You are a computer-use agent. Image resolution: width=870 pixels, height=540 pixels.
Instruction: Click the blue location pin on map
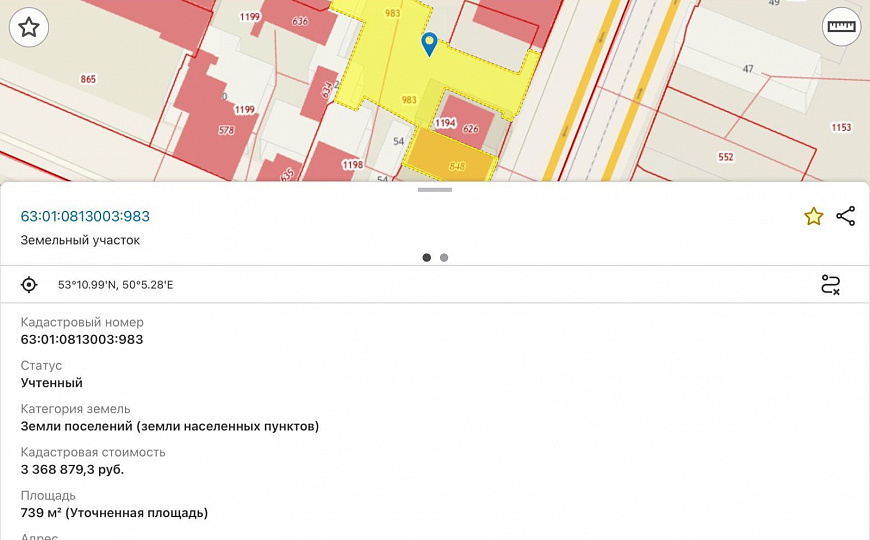tap(429, 44)
